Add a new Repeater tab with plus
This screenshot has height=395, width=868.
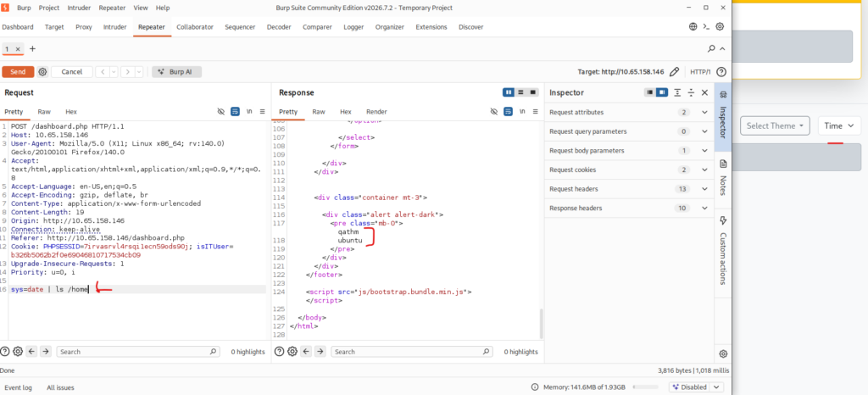point(32,48)
